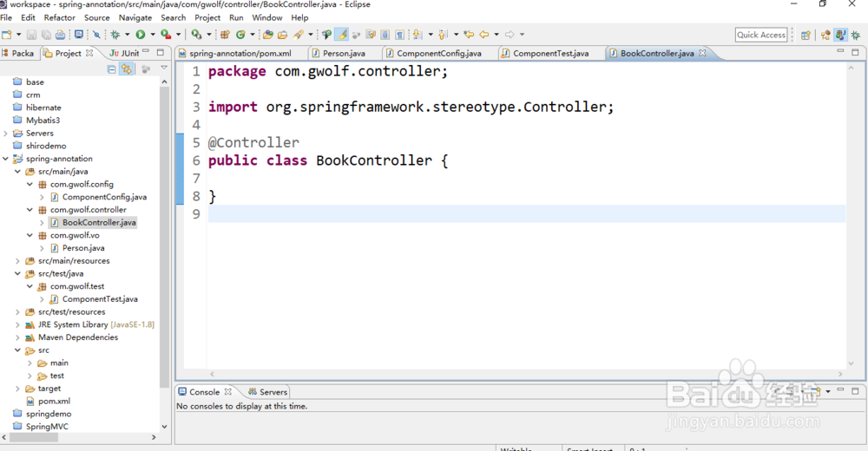Open the New wizard dropdown arrow
Viewport: 868px width, 451px height.
pyautogui.click(x=18, y=35)
